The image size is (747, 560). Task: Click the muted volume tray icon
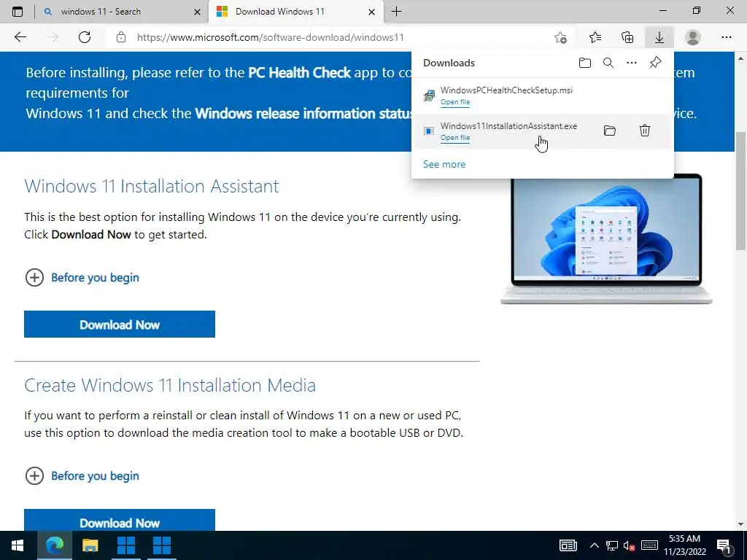point(630,545)
